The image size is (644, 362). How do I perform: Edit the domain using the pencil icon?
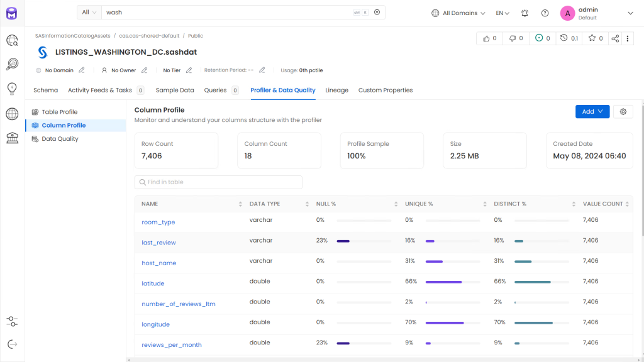[82, 70]
